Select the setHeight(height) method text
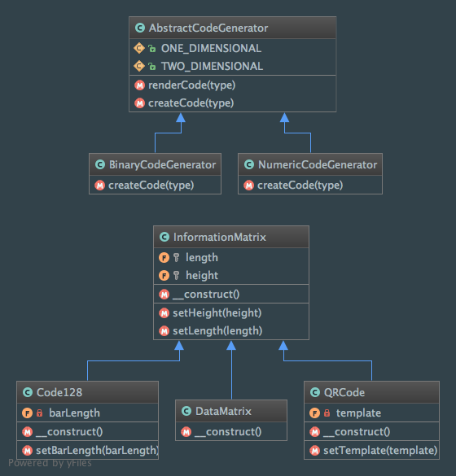This screenshot has height=476, width=456. tap(217, 313)
